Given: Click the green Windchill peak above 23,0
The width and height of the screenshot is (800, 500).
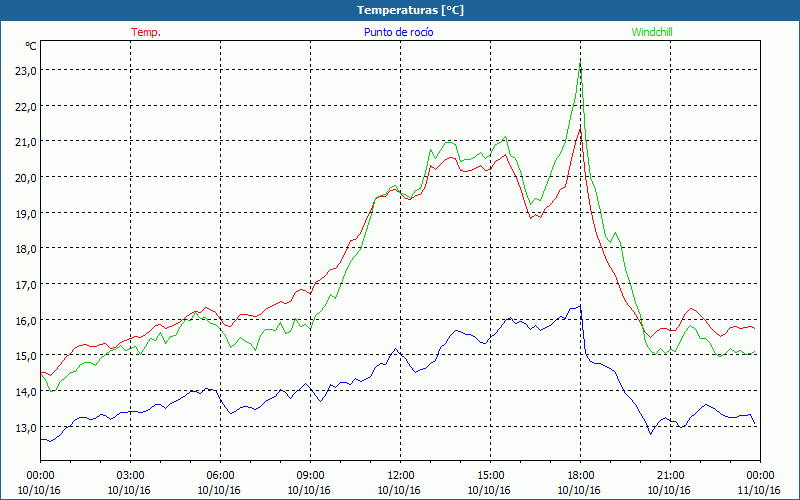Looking at the screenshot, I should tap(581, 63).
